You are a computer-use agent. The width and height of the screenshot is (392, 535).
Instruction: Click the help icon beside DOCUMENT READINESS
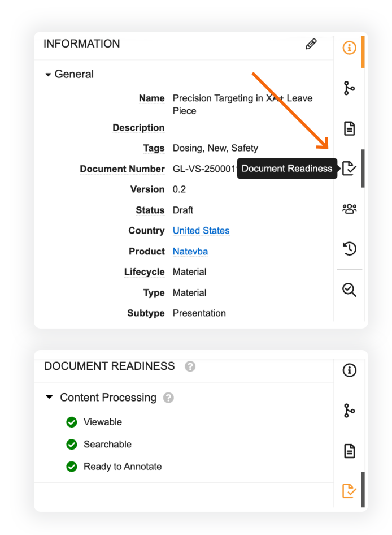point(190,366)
